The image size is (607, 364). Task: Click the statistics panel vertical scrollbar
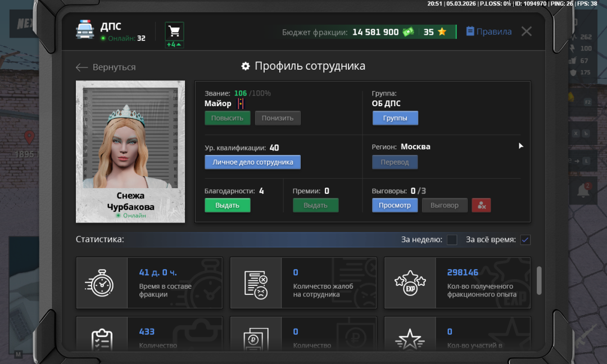(x=539, y=280)
